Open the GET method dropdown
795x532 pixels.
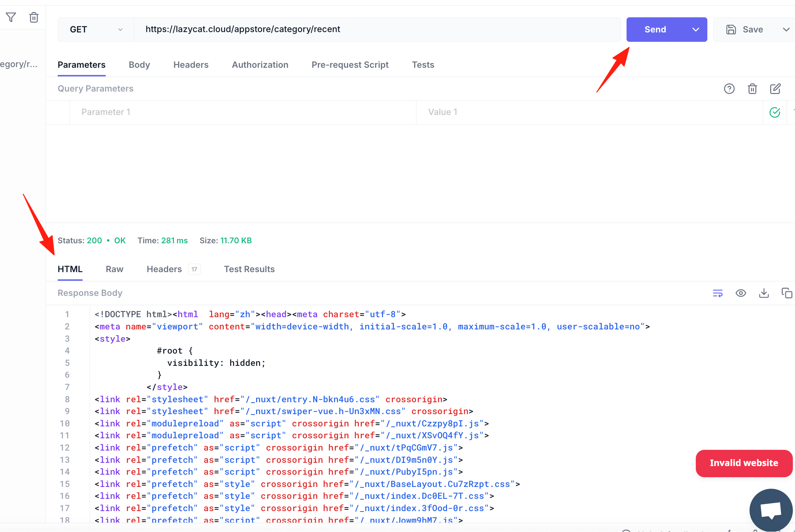click(96, 30)
